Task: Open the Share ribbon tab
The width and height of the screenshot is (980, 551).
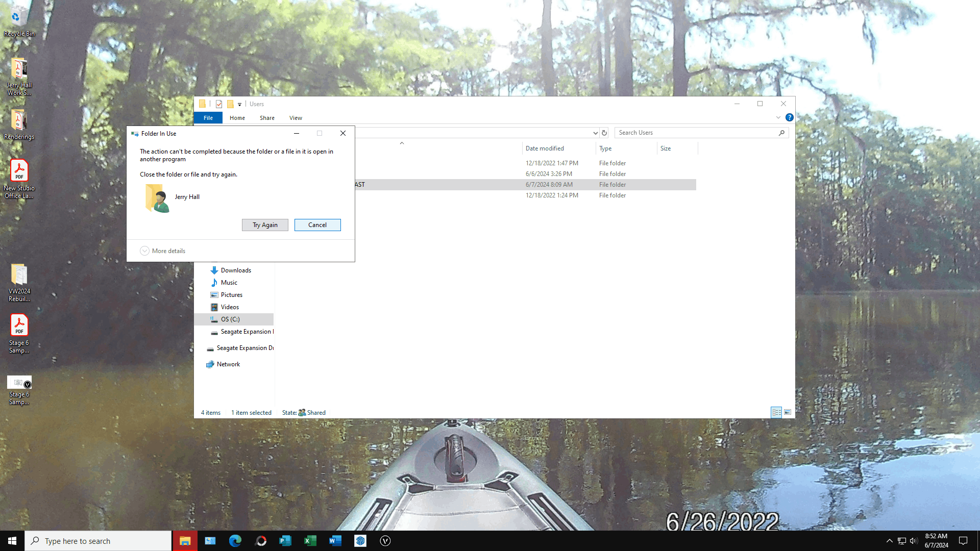Action: 267,118
